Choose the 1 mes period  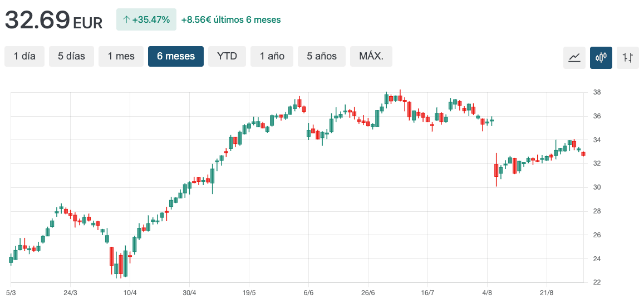point(121,56)
